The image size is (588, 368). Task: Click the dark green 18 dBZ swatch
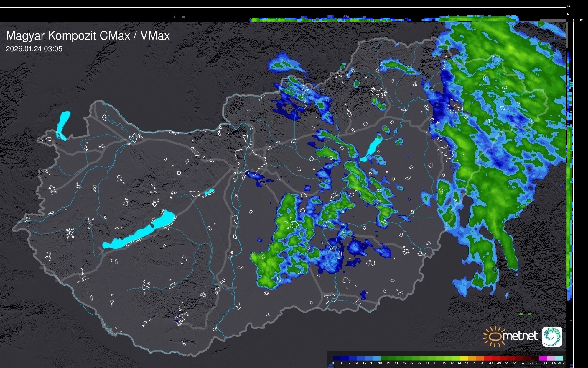click(x=384, y=359)
